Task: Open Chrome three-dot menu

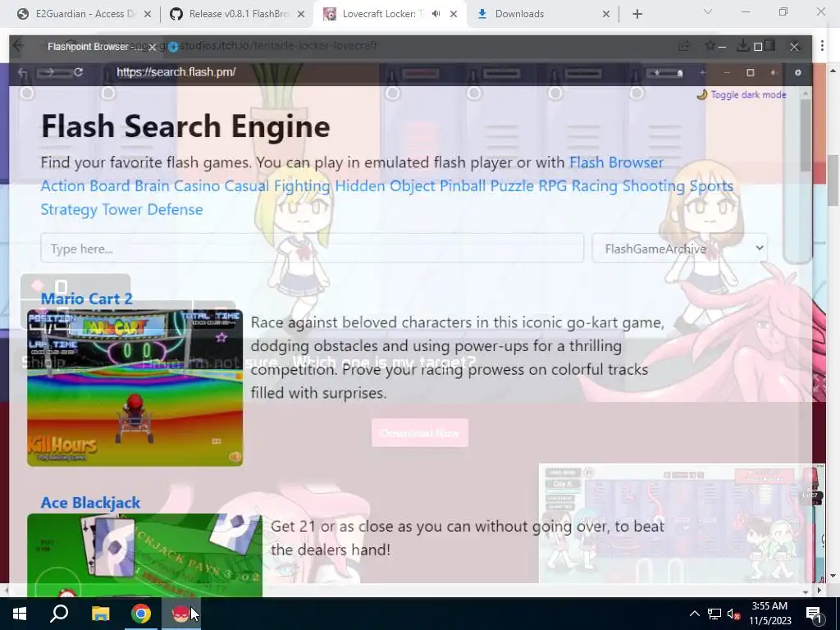Action: click(822, 46)
